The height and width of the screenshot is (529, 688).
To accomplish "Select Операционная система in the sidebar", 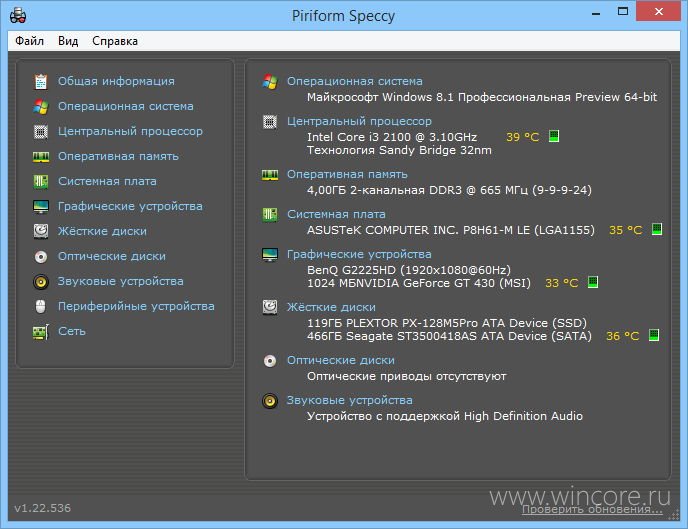I will coord(125,106).
